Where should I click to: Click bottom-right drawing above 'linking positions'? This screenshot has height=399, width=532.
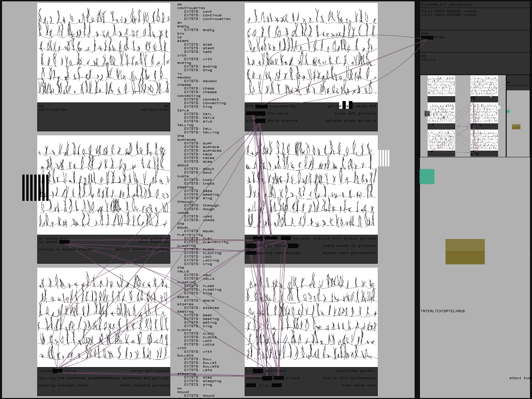[x=311, y=317]
